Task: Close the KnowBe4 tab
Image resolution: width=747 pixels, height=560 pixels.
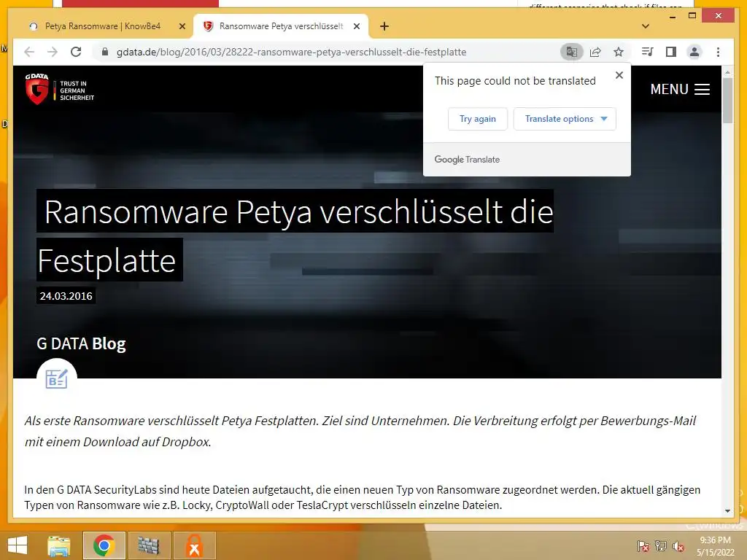Action: (182, 26)
